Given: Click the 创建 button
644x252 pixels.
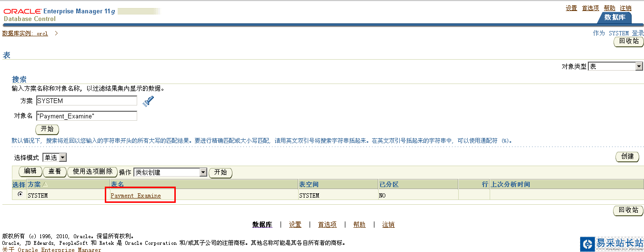Looking at the screenshot, I should point(627,157).
